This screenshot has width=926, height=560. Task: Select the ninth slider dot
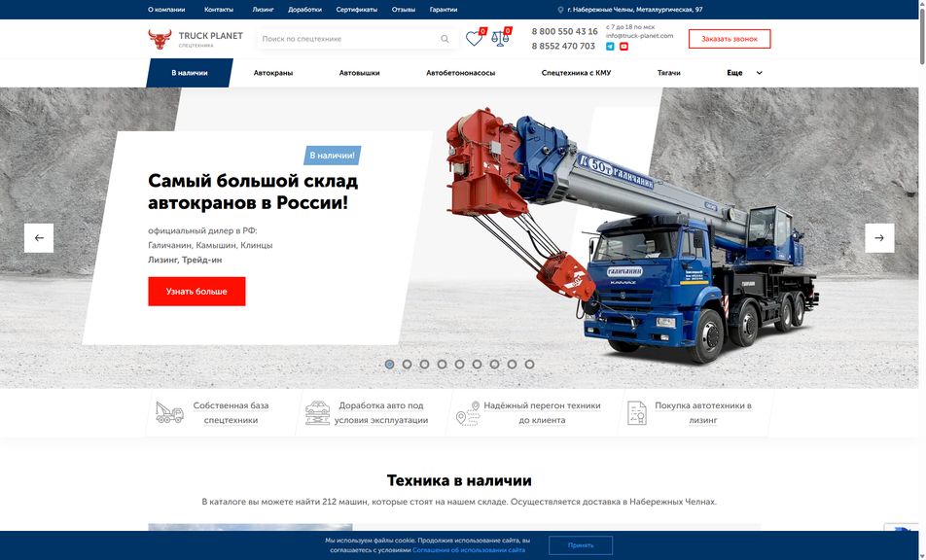530,365
